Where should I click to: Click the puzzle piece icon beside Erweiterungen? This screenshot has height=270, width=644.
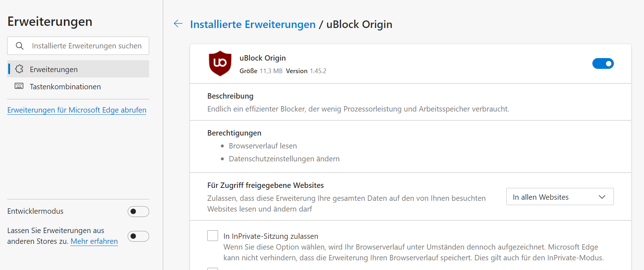[19, 69]
